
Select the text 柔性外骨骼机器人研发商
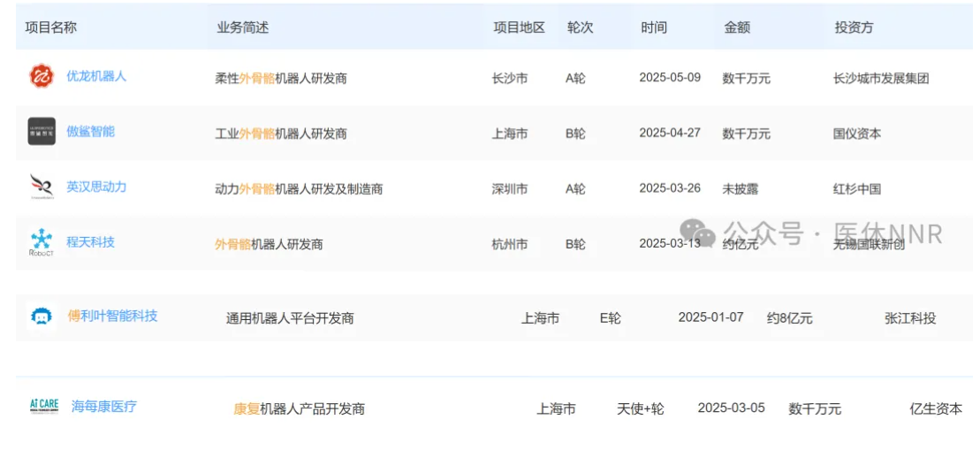pyautogui.click(x=281, y=79)
